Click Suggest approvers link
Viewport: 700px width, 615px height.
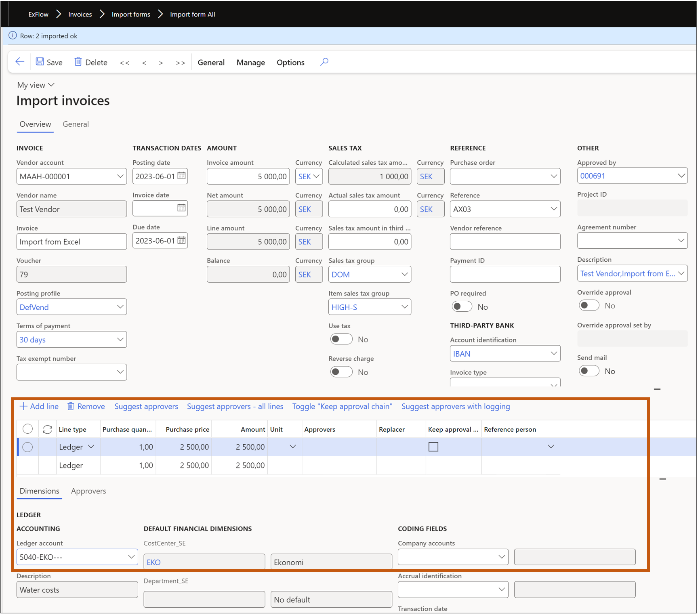(146, 407)
